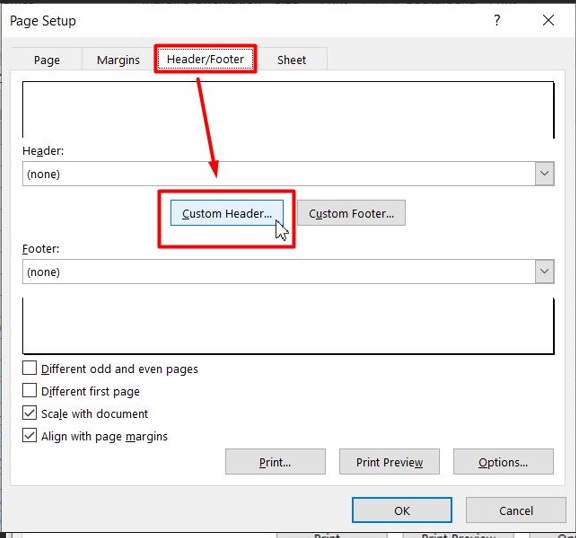This screenshot has width=576, height=538.
Task: Switch to the Page tab
Action: click(47, 59)
